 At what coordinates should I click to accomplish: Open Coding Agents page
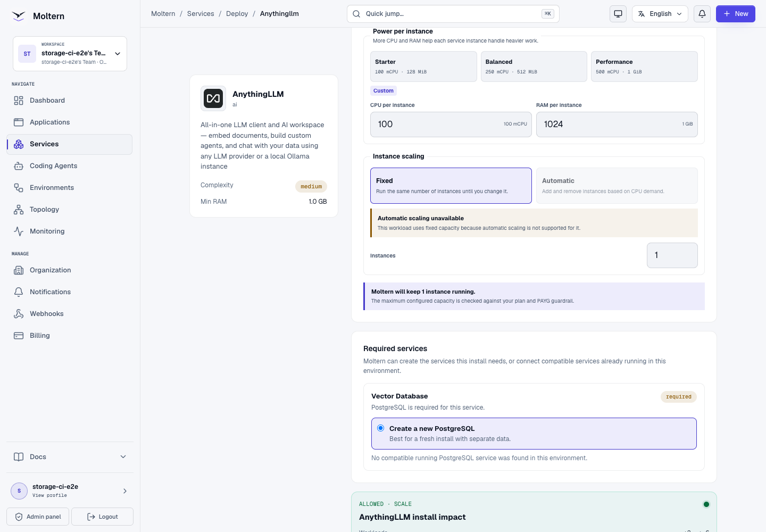tap(70, 166)
